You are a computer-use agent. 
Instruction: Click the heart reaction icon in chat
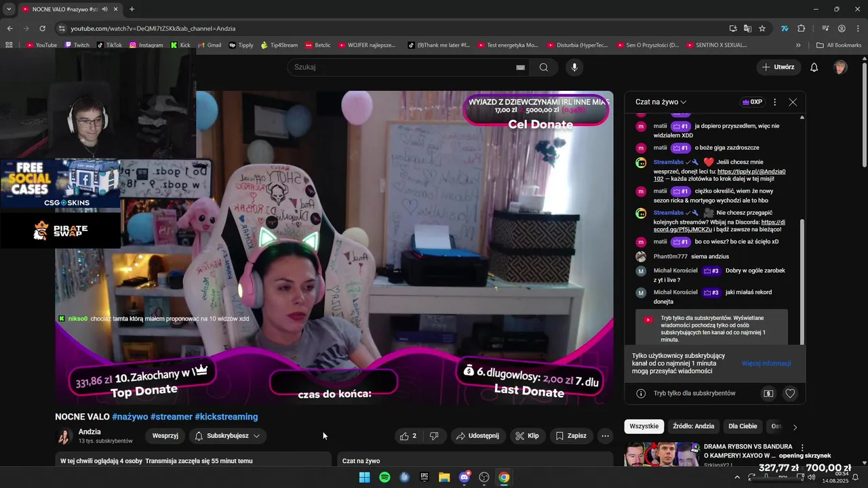[790, 393]
